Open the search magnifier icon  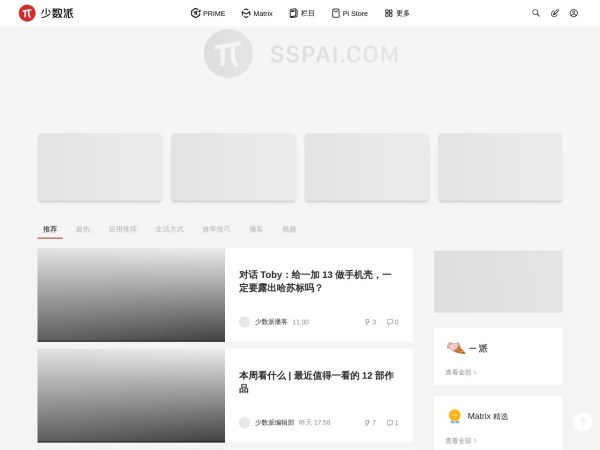(536, 13)
